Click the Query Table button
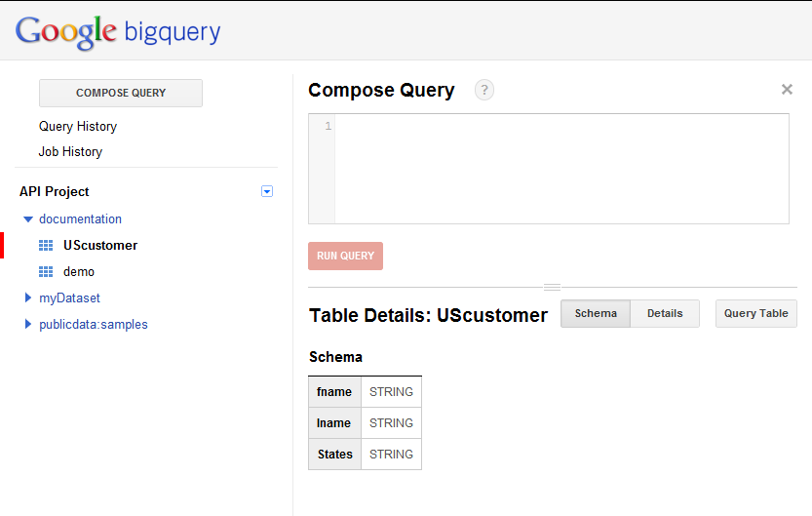Image resolution: width=812 pixels, height=516 pixels. tap(755, 313)
